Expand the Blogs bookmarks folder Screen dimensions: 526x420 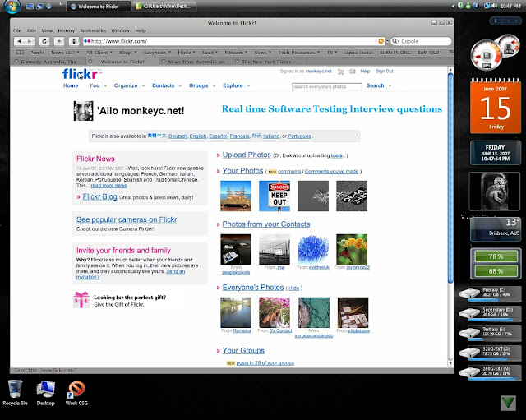(128, 53)
